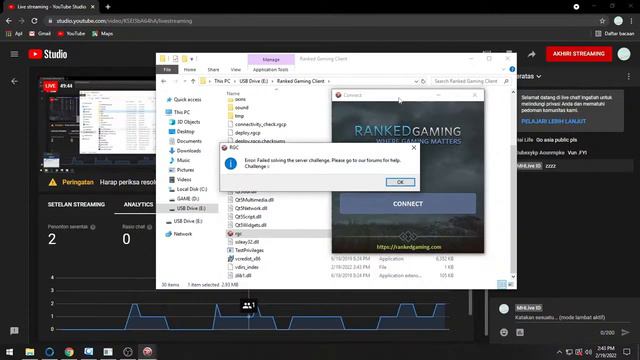Expand the chat mode dropdown chevron
Image resolution: width=640 pixels, height=360 pixels.
[539, 76]
